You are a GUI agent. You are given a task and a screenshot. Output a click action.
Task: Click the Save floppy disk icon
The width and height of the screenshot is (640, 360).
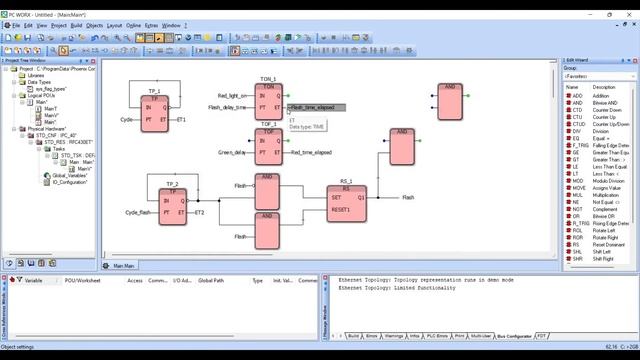(27, 38)
